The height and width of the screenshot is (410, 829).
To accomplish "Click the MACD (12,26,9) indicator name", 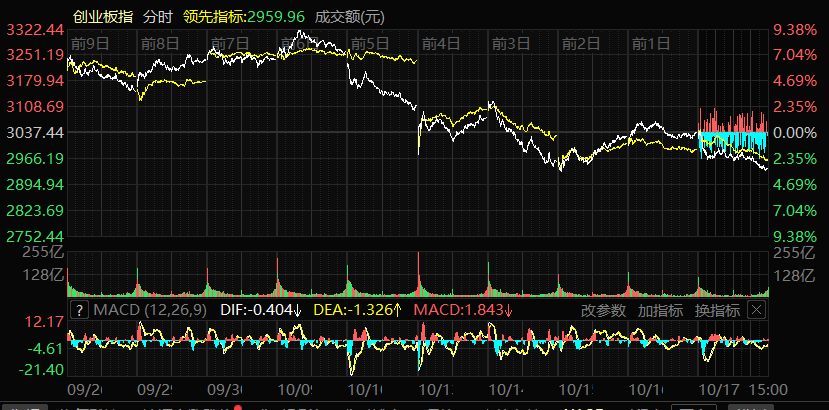I will [x=150, y=310].
